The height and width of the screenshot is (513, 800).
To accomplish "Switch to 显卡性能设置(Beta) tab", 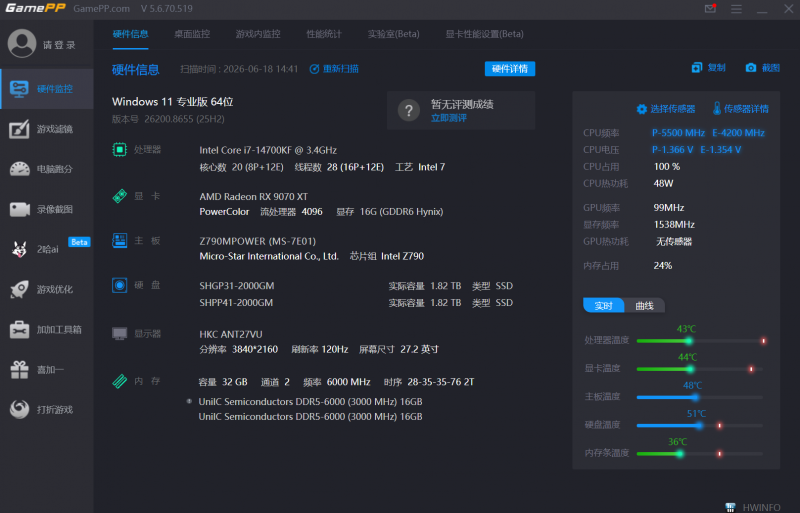I will 484,34.
